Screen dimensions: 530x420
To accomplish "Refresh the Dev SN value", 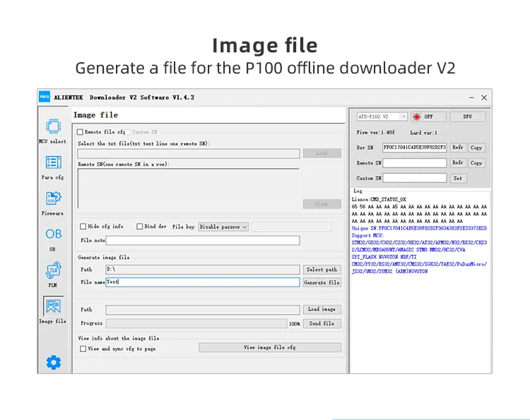I will pos(458,148).
